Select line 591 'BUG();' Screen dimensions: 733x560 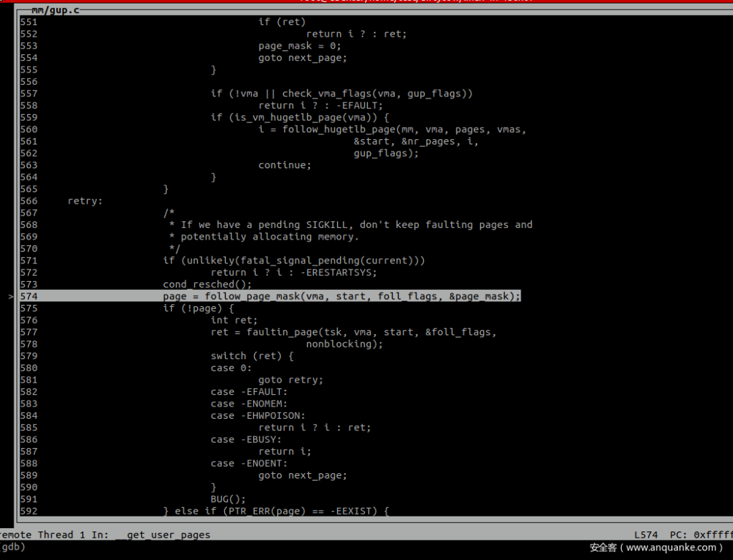(227, 499)
